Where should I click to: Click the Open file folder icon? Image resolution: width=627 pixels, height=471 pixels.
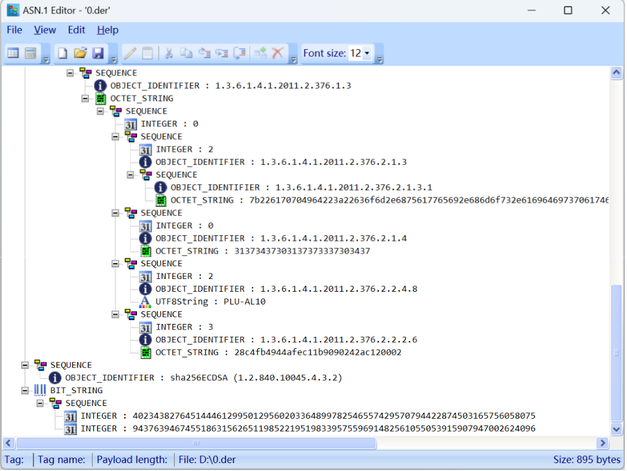click(81, 53)
